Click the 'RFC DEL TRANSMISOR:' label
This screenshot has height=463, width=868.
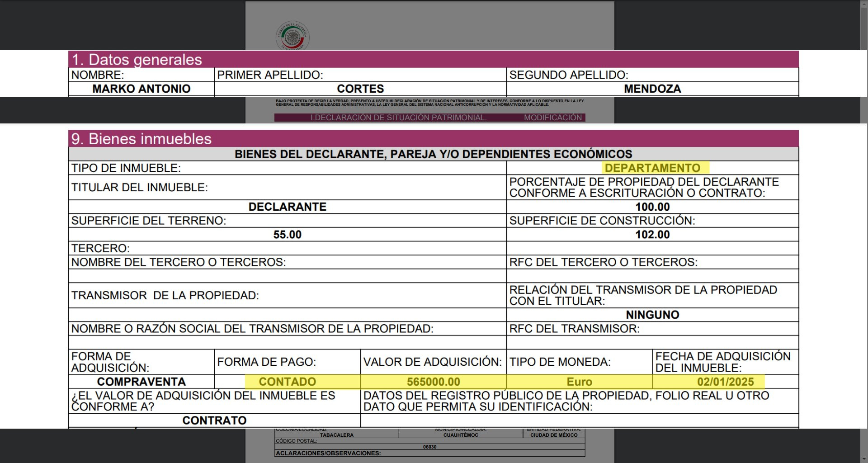[575, 329]
